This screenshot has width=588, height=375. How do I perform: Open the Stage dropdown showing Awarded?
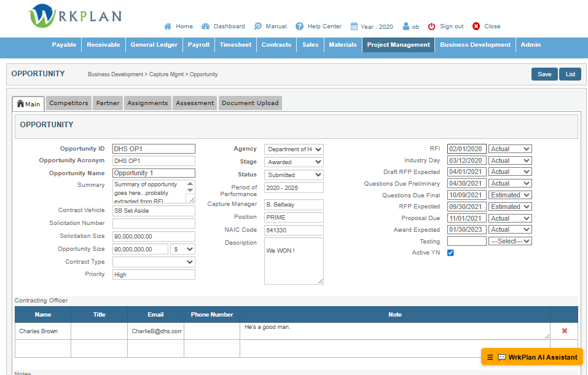click(x=294, y=162)
